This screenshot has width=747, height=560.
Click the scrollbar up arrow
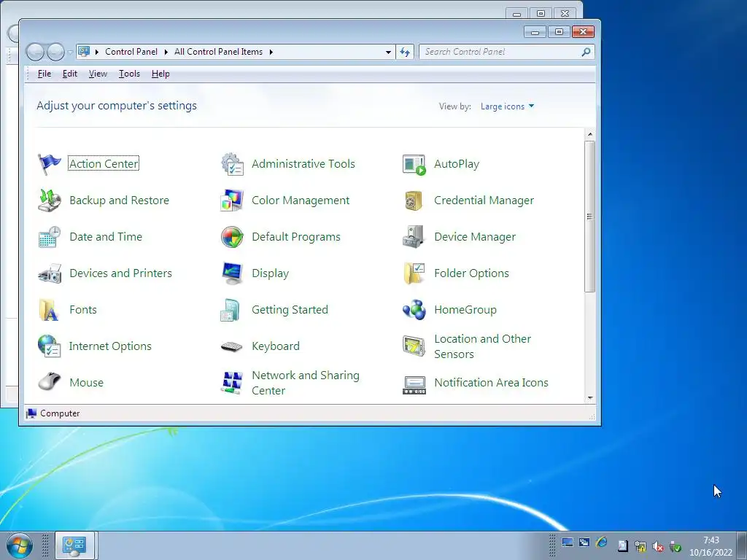[590, 134]
